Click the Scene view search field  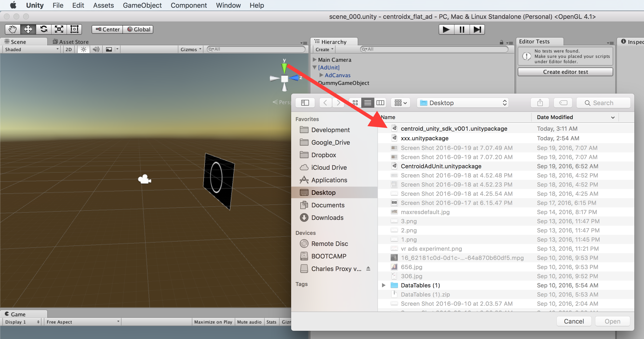pyautogui.click(x=256, y=49)
